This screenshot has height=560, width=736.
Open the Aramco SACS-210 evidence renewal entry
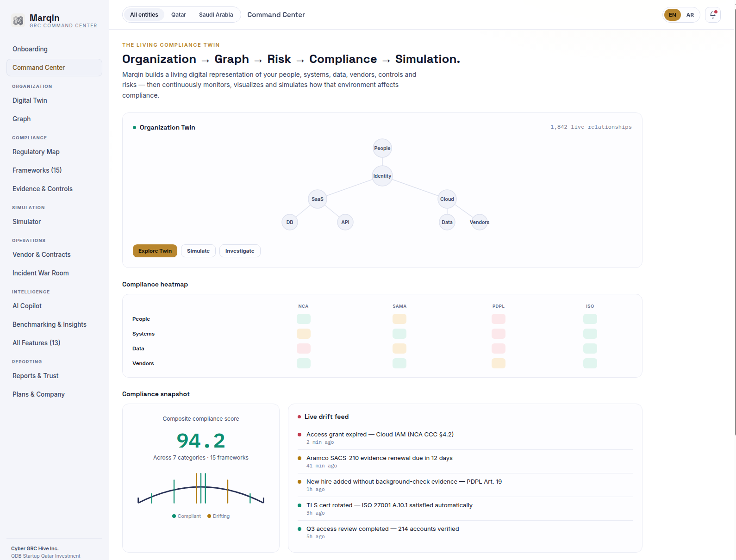pos(465,461)
